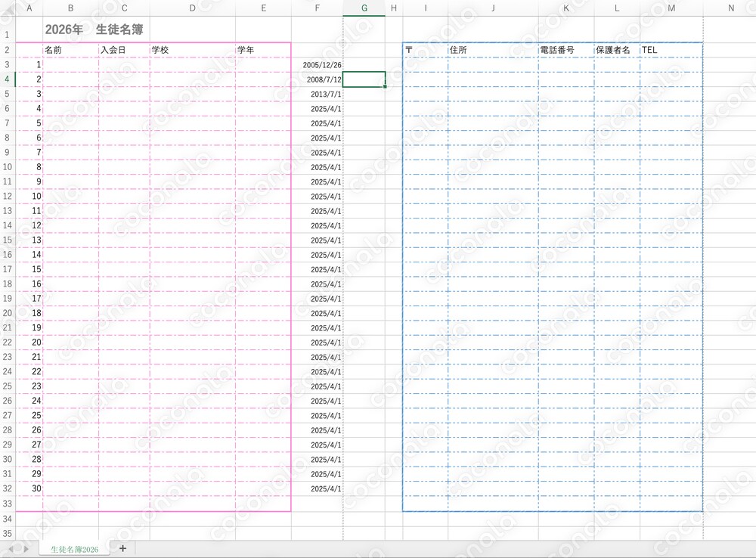Select the 学校 header cell
Screen dimensions: 756x558
[192, 50]
